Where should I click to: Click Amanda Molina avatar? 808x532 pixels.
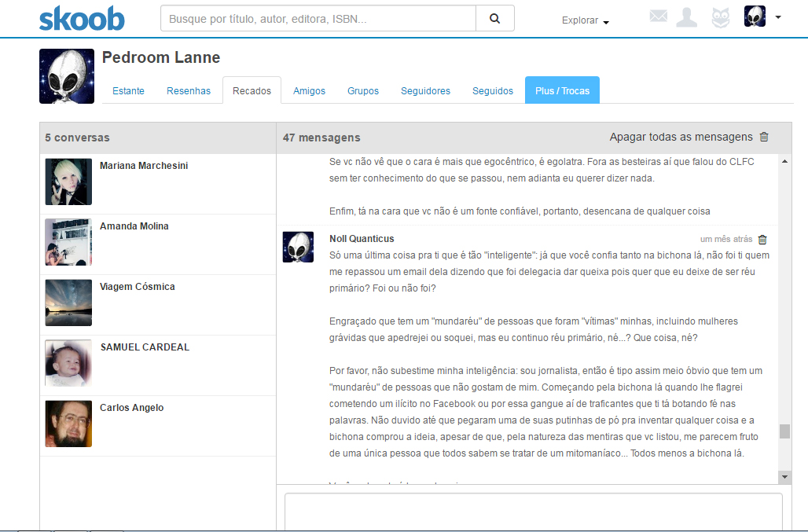pyautogui.click(x=68, y=242)
